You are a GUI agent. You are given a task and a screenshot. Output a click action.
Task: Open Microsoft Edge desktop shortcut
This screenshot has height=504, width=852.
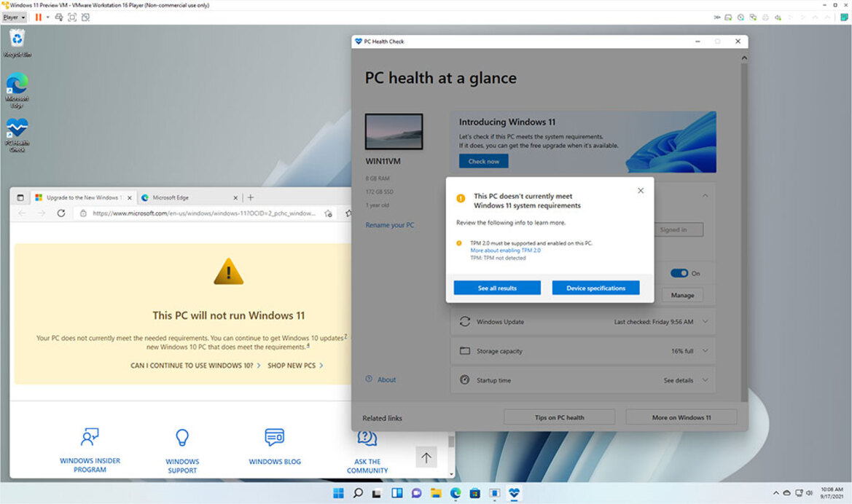point(17,90)
